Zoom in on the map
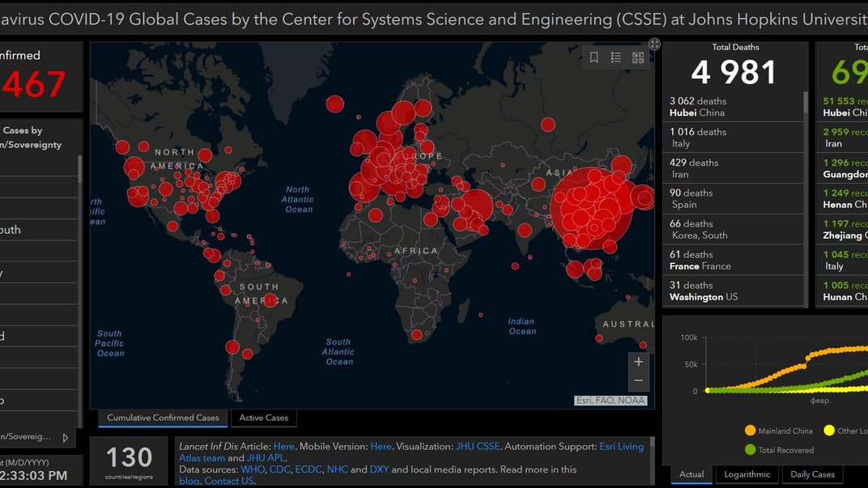This screenshot has height=488, width=868. tap(639, 362)
